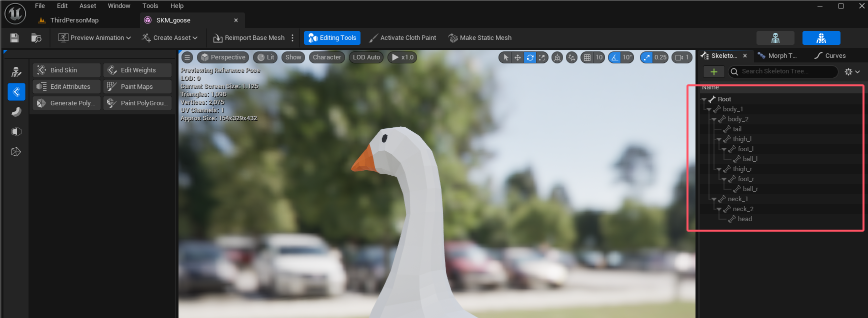
Task: Switch to skeleton editing mode in sidebar
Action: [16, 71]
